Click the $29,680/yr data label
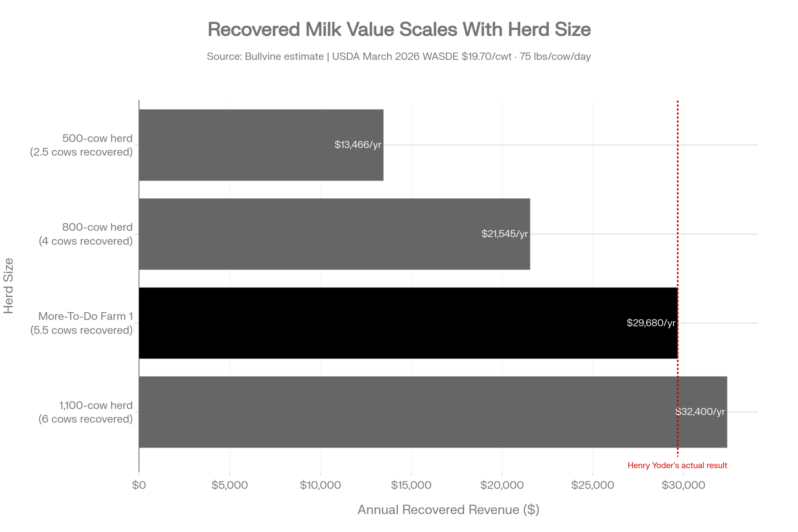Image resolution: width=798 pixels, height=532 pixels. click(651, 322)
